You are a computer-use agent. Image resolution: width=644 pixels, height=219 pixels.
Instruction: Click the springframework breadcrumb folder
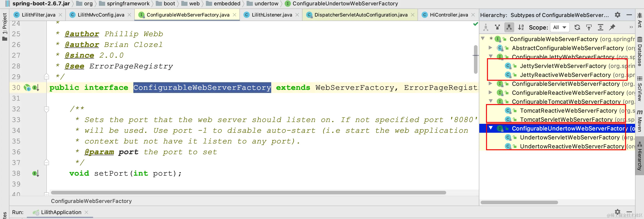click(x=124, y=4)
